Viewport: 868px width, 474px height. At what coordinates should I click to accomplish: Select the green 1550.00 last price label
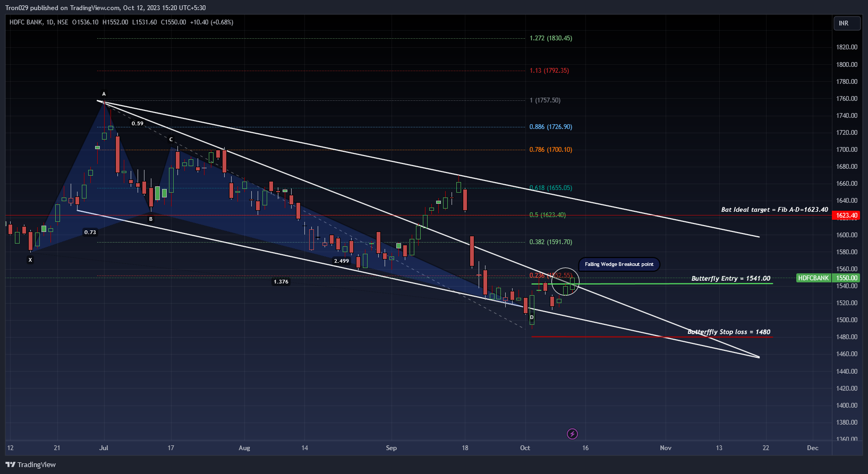coord(847,278)
